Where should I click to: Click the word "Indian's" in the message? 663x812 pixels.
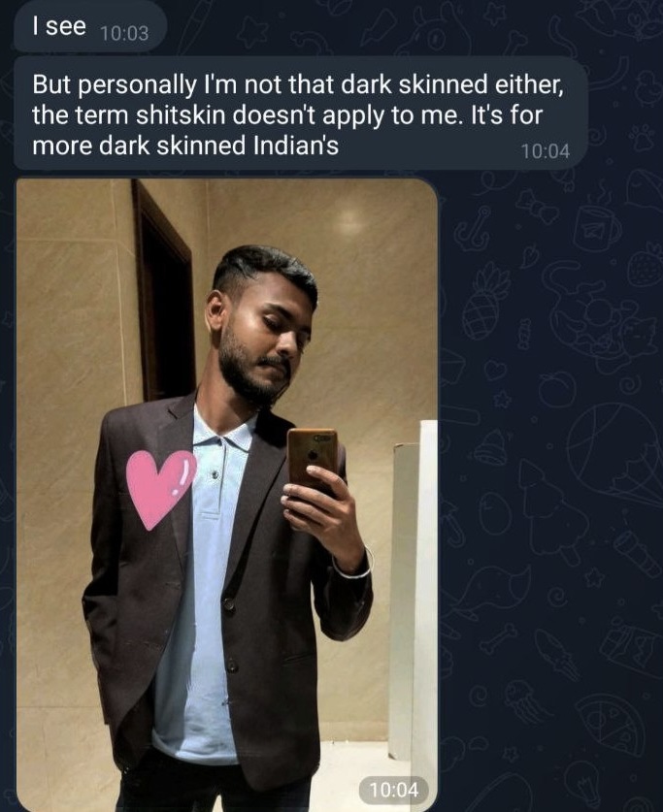[x=296, y=146]
